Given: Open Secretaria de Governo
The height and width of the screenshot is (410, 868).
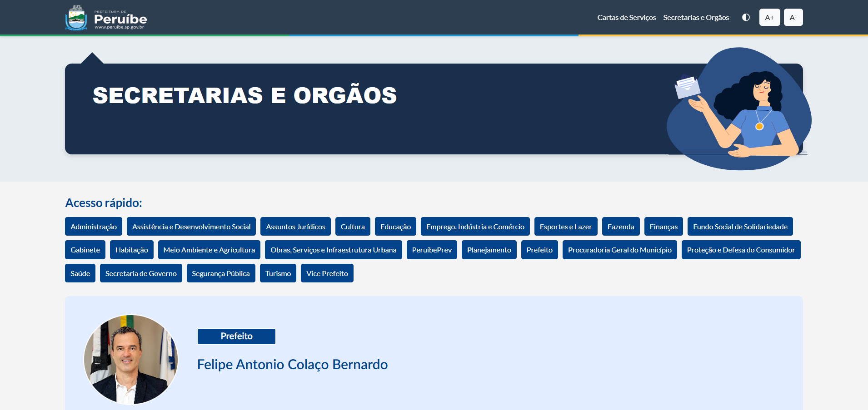Looking at the screenshot, I should tap(141, 273).
